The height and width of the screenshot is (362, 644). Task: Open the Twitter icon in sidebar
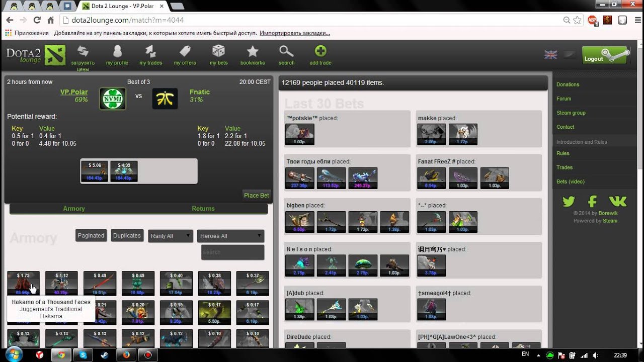pos(569,202)
